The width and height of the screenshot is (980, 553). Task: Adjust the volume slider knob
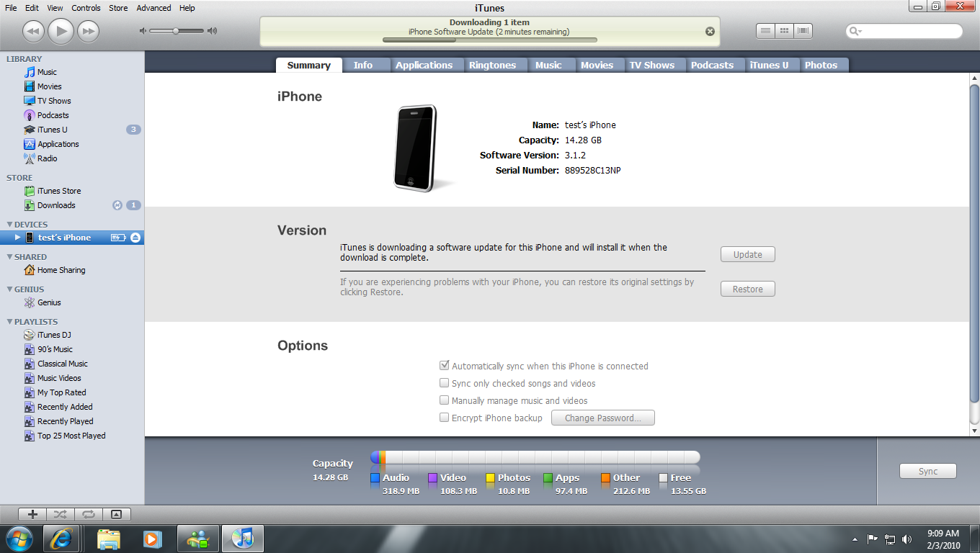pyautogui.click(x=176, y=31)
